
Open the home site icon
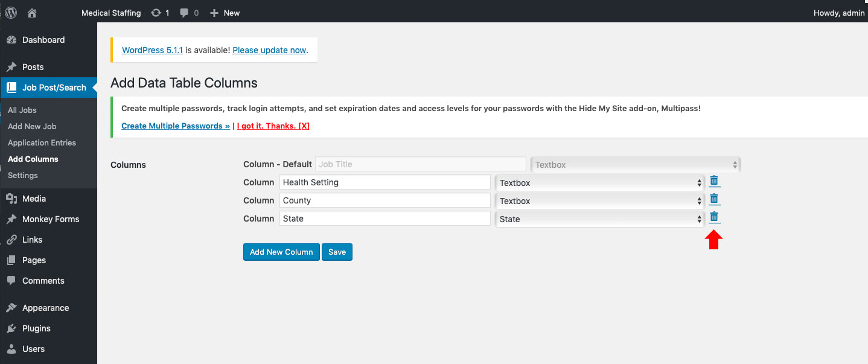(33, 13)
